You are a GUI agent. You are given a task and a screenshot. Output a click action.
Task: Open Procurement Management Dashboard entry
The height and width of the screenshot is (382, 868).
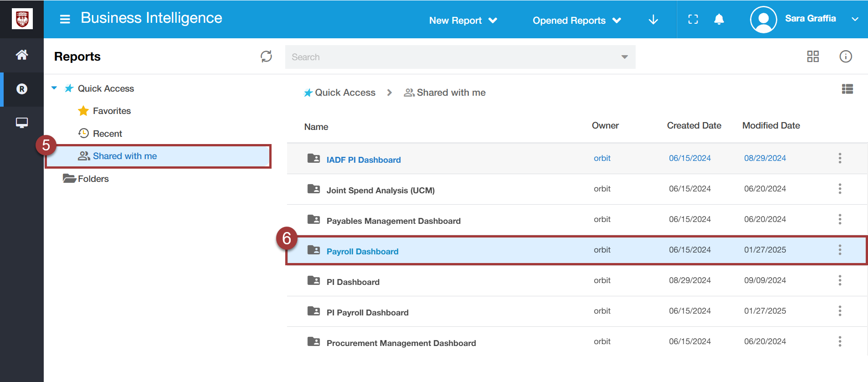tap(401, 343)
